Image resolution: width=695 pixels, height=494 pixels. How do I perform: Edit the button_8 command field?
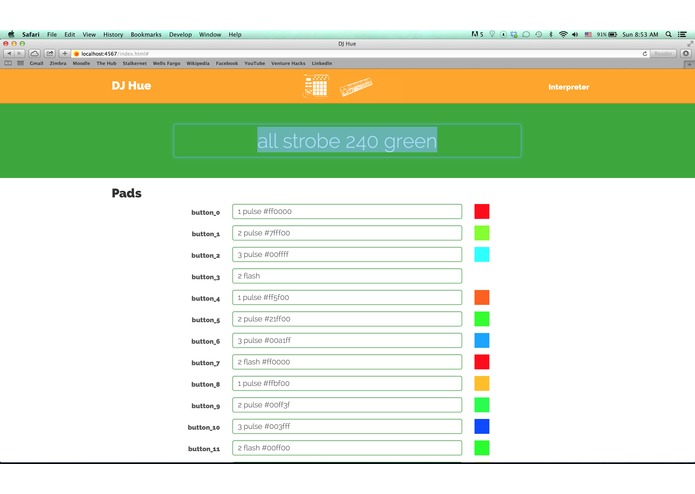point(347,383)
